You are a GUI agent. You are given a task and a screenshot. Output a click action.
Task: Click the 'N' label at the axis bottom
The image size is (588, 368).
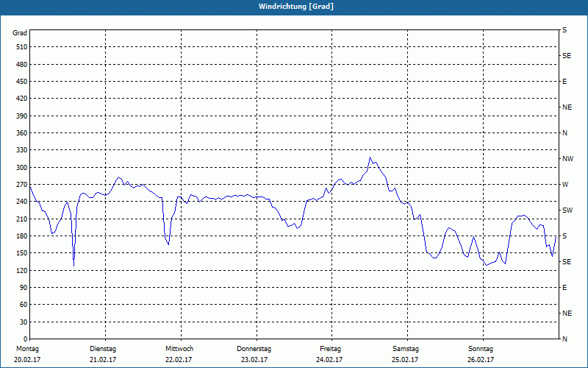(x=564, y=339)
